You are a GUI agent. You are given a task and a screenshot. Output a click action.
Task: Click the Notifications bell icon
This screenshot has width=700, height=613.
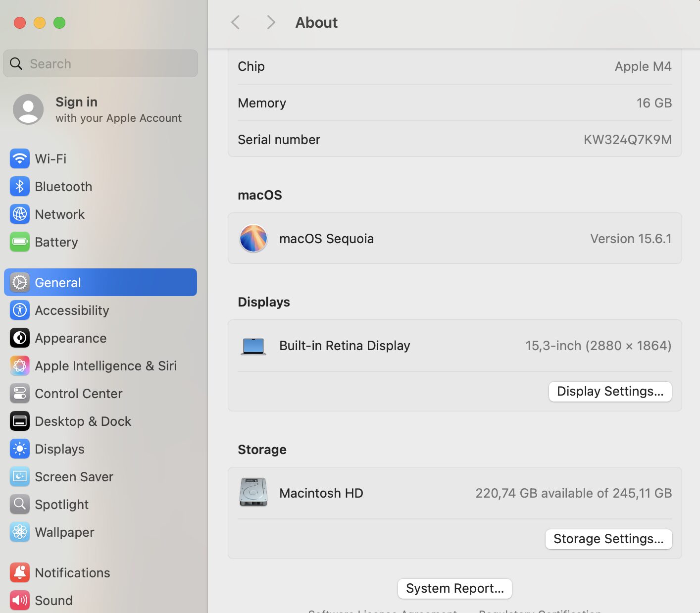click(x=20, y=573)
